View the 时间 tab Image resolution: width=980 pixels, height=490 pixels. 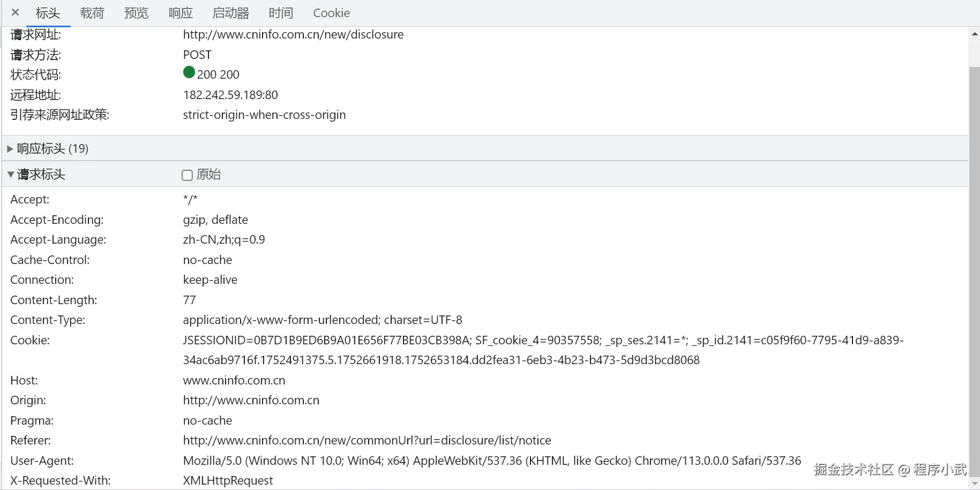281,13
